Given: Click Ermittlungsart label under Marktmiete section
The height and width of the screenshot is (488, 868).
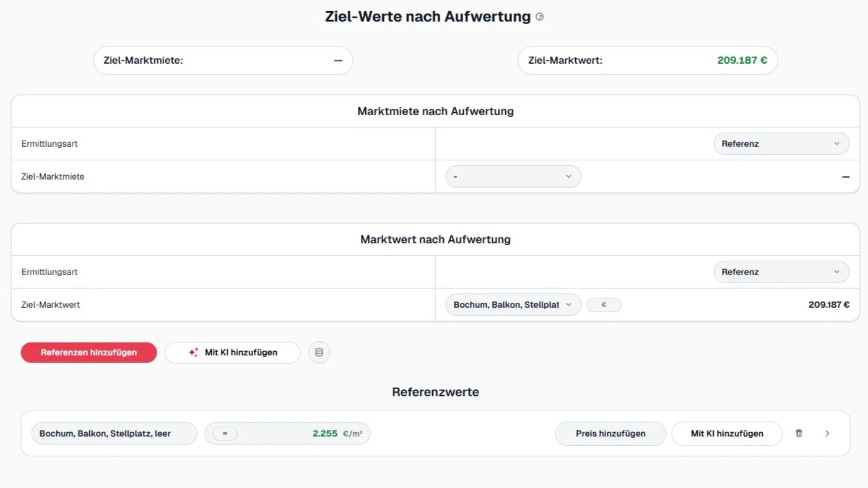Looking at the screenshot, I should click(x=50, y=144).
